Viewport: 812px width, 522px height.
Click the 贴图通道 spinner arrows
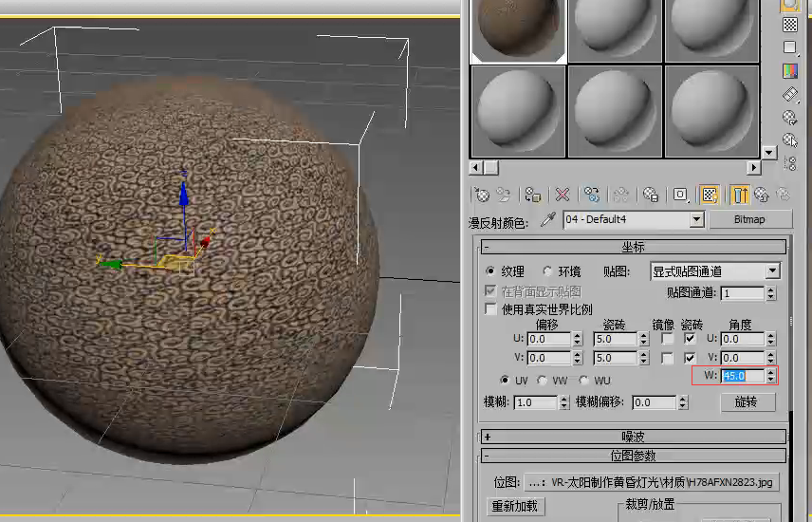[x=771, y=293]
